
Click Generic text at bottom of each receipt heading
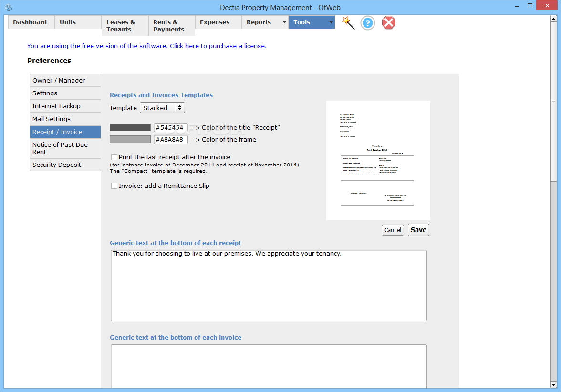[x=176, y=243]
